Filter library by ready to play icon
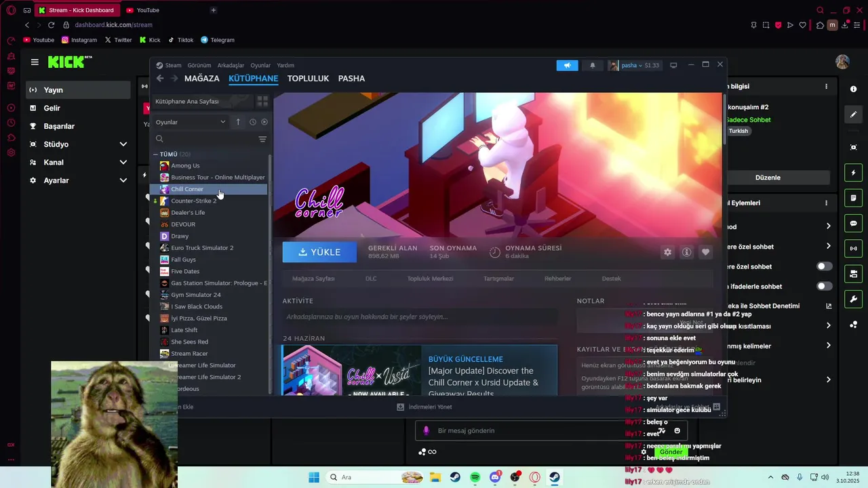The height and width of the screenshot is (488, 868). coord(264,122)
